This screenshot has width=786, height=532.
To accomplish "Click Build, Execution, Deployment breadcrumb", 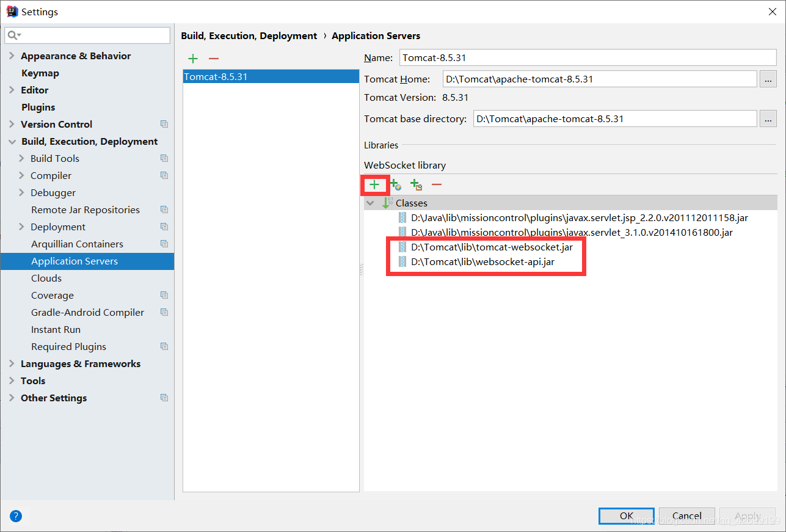I will coord(249,35).
